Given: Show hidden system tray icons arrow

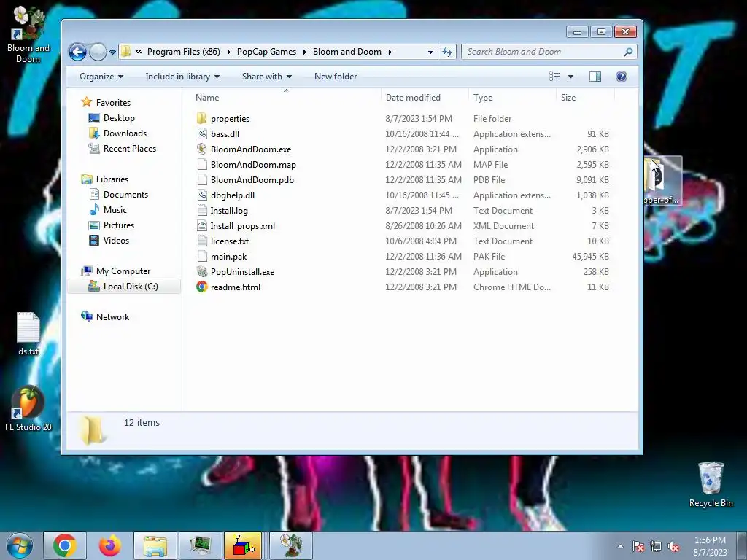Looking at the screenshot, I should (x=620, y=546).
